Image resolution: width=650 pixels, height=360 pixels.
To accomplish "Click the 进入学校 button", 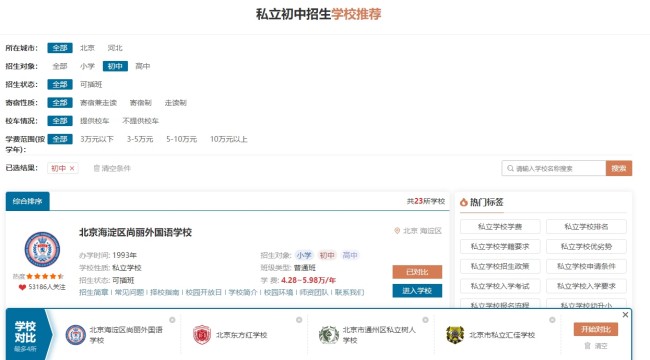I will point(417,291).
